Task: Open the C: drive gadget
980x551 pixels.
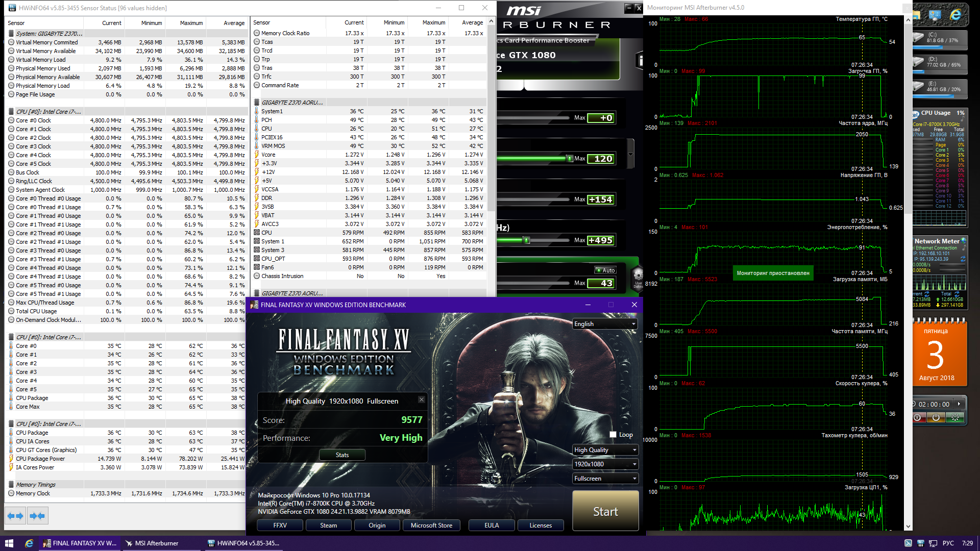Action: click(940, 38)
